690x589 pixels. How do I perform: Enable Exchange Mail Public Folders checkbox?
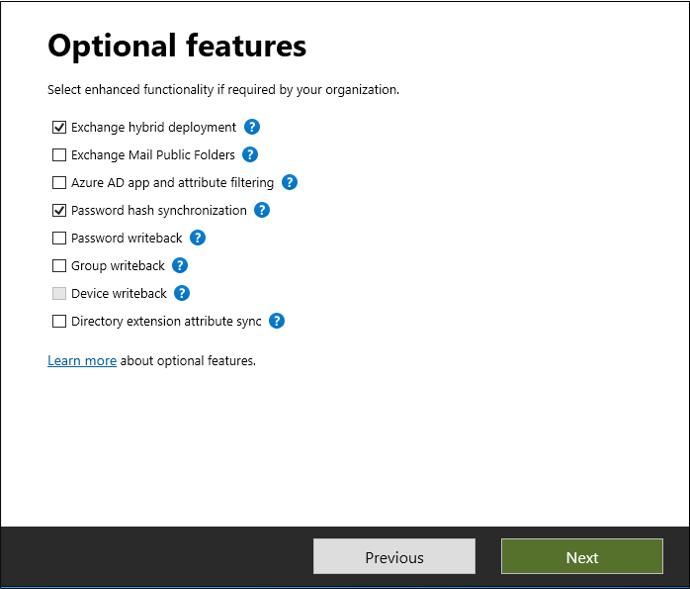point(59,155)
